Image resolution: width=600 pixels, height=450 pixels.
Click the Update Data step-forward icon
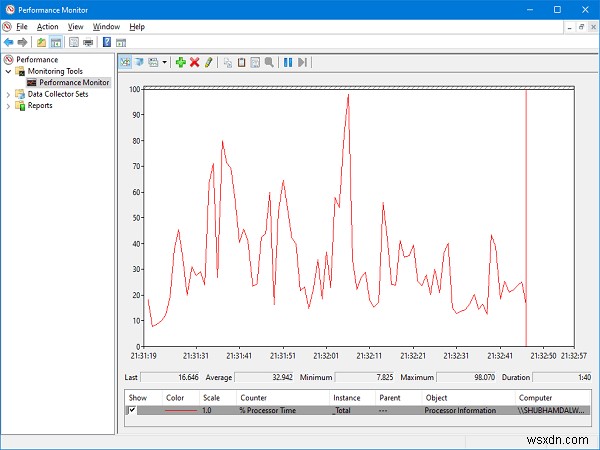point(302,62)
